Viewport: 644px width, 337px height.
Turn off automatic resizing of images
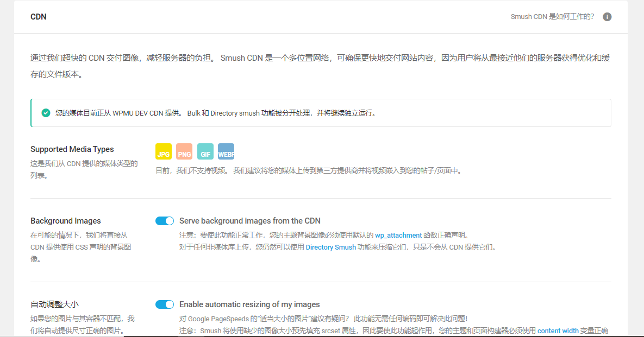[x=164, y=304]
